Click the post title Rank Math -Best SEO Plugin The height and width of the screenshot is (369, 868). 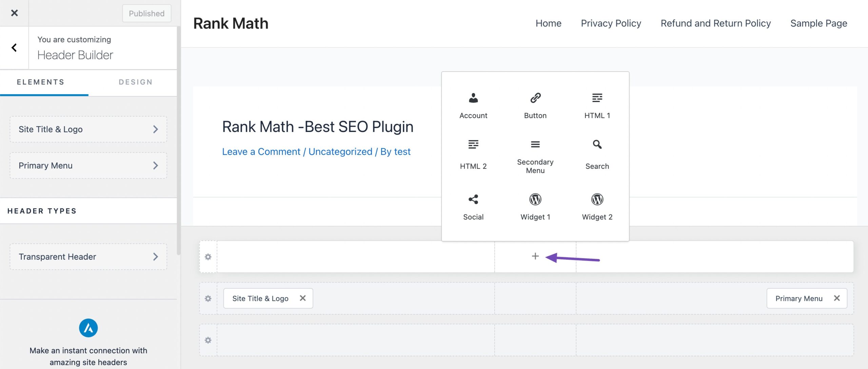click(318, 127)
